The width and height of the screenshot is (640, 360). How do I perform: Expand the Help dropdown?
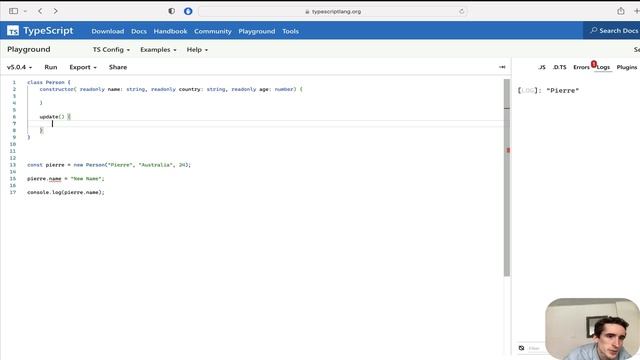pyautogui.click(x=197, y=49)
